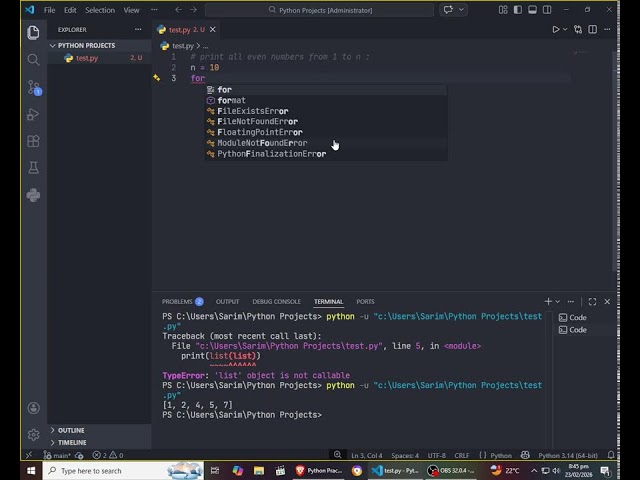Change indentation via Spaces: 4
Screen dimensions: 640x480
click(405, 456)
